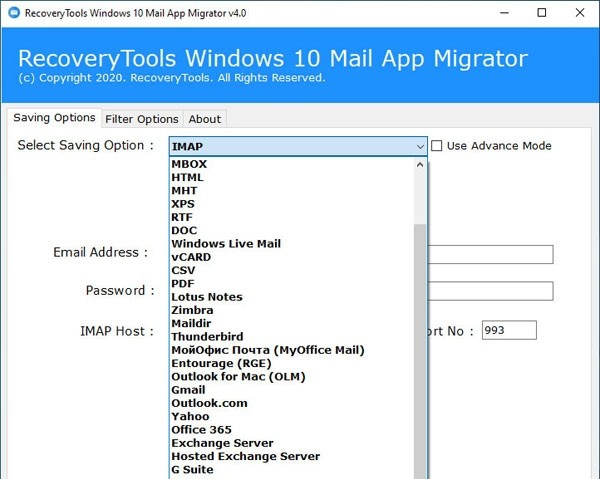Select the XPS saving option
This screenshot has height=479, width=600.
[x=183, y=204]
